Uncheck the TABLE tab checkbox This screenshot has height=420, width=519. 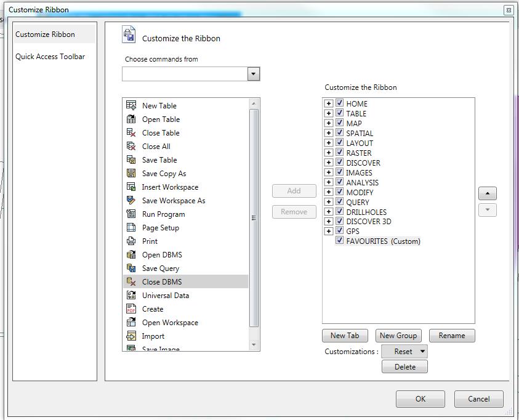tap(339, 113)
